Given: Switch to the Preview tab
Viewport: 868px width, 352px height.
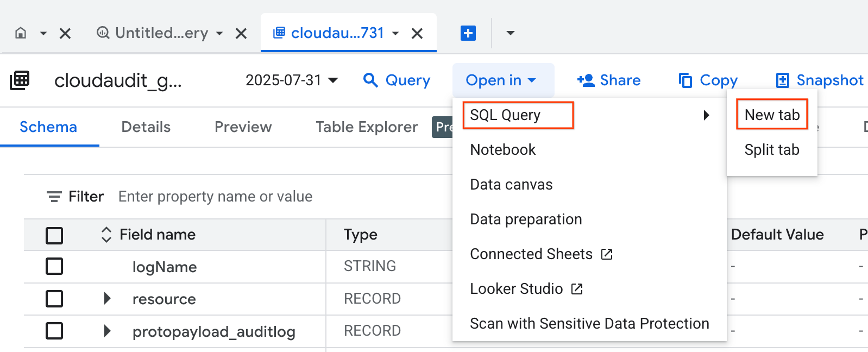Looking at the screenshot, I should tap(243, 127).
